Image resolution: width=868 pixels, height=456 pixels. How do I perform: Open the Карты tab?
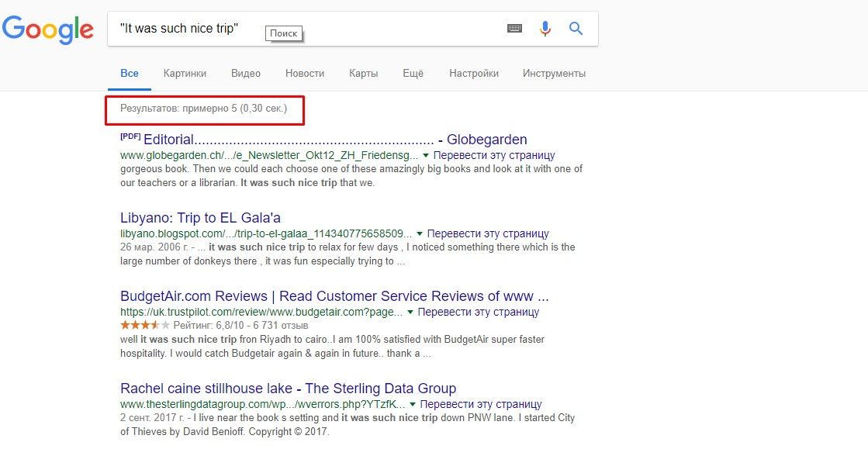tap(364, 73)
